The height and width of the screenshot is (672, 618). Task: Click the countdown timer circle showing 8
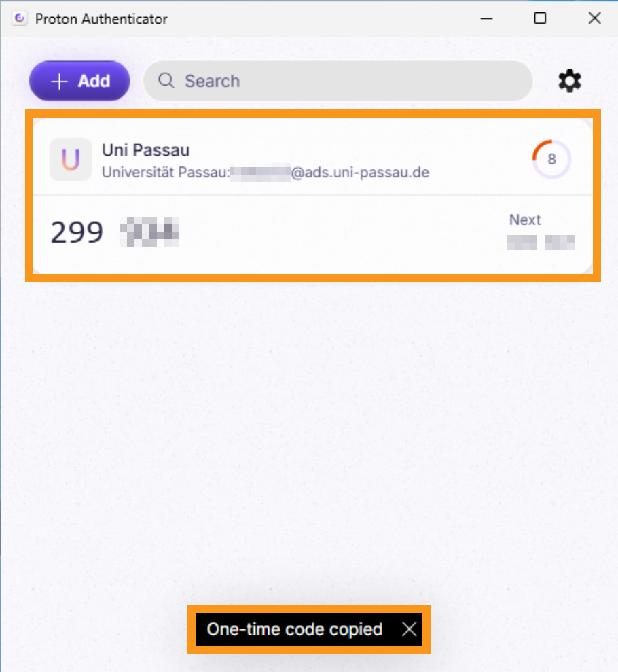coord(551,159)
